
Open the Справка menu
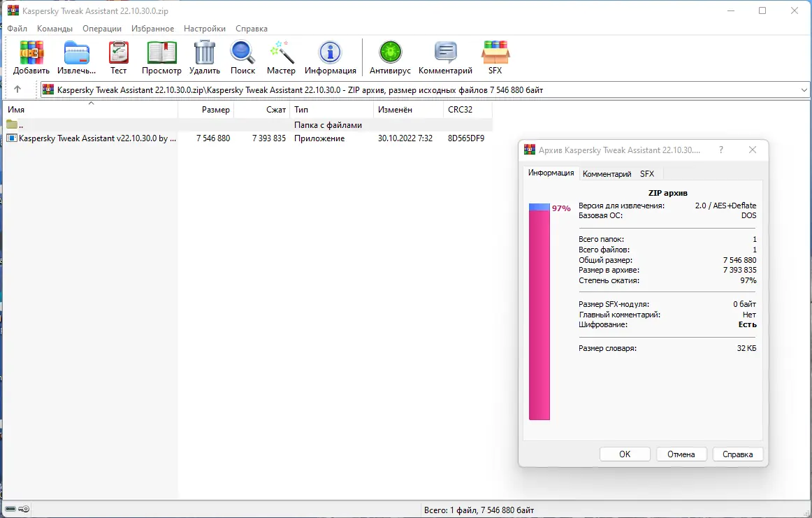click(x=251, y=29)
